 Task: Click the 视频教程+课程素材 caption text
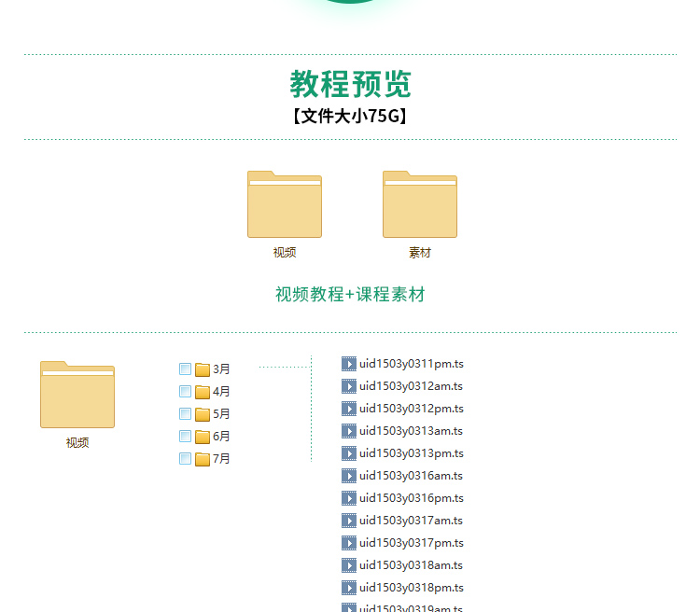[350, 295]
